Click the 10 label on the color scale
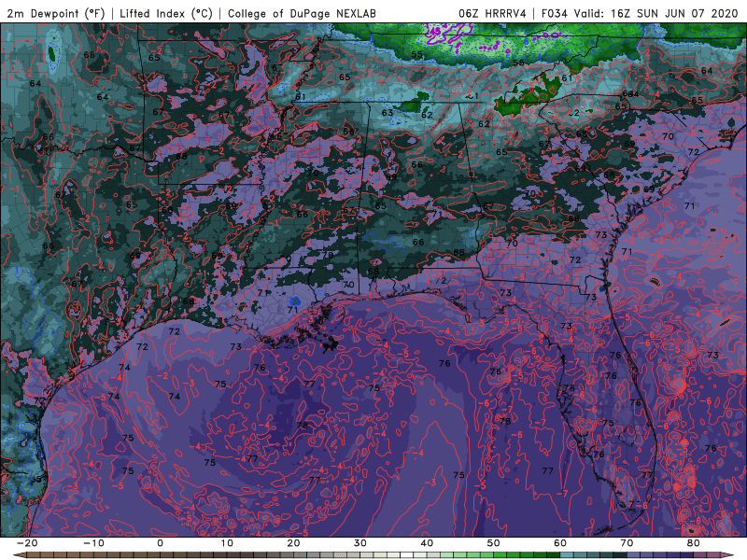 point(227,543)
